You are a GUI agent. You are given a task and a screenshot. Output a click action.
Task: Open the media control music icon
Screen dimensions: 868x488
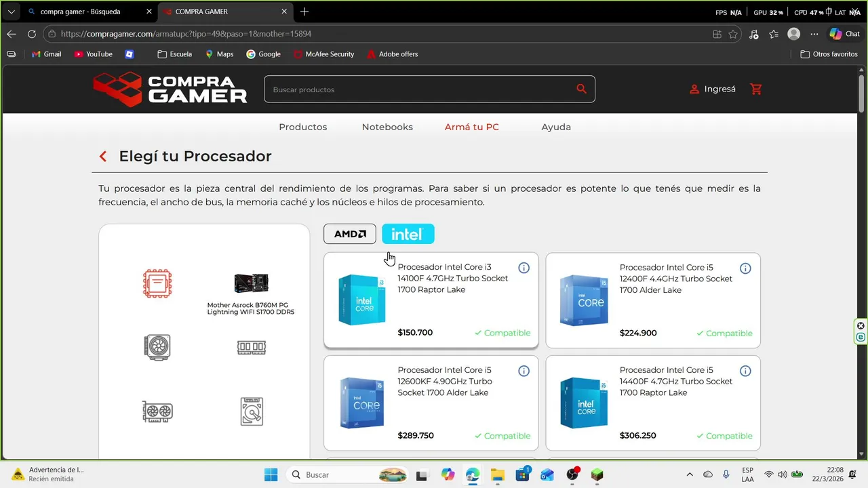(x=754, y=34)
